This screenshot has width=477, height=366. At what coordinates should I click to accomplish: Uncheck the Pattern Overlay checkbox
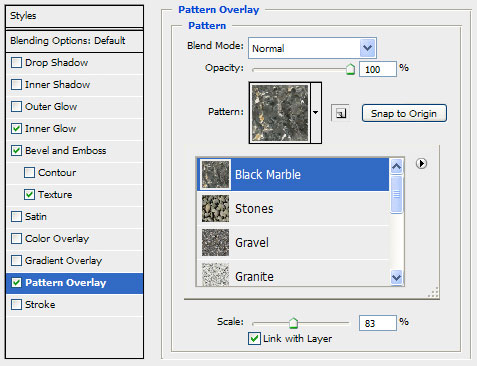click(16, 283)
